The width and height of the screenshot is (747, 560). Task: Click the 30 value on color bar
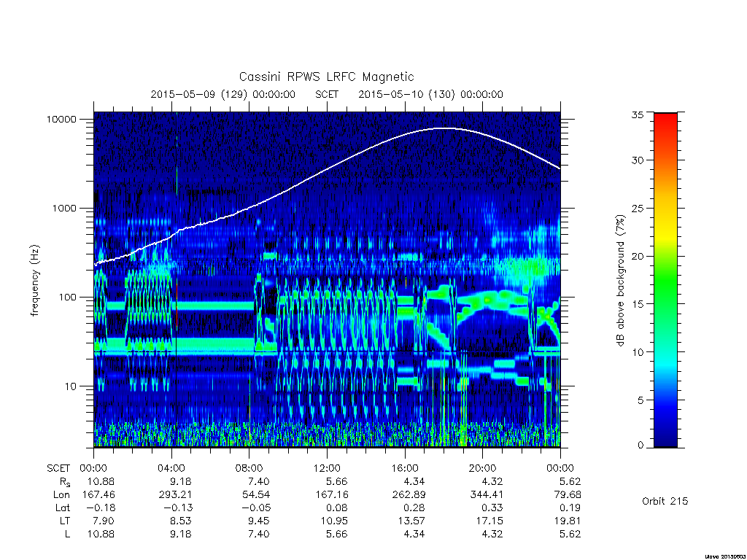[x=637, y=160]
